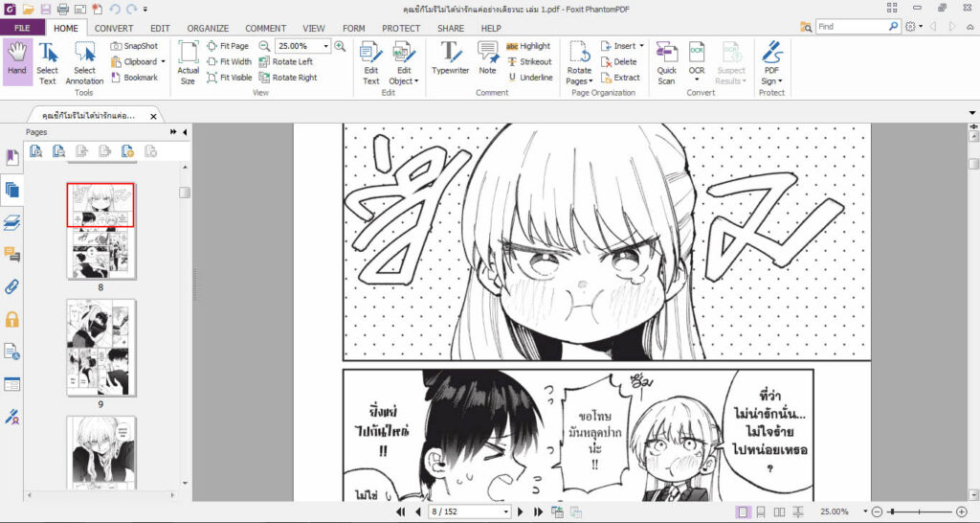980x523 pixels.
Task: Click the Pages panel vertical scrollbar thumb
Action: point(185,193)
